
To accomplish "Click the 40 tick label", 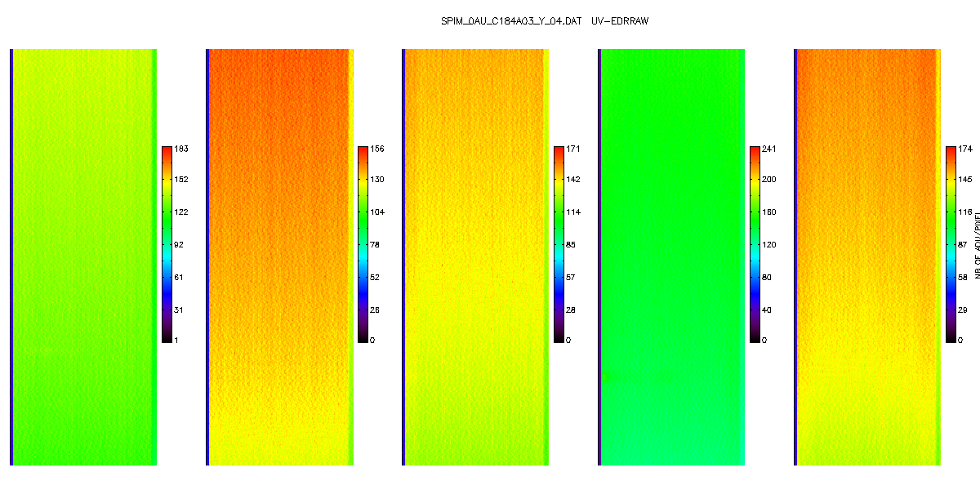I will coord(768,310).
